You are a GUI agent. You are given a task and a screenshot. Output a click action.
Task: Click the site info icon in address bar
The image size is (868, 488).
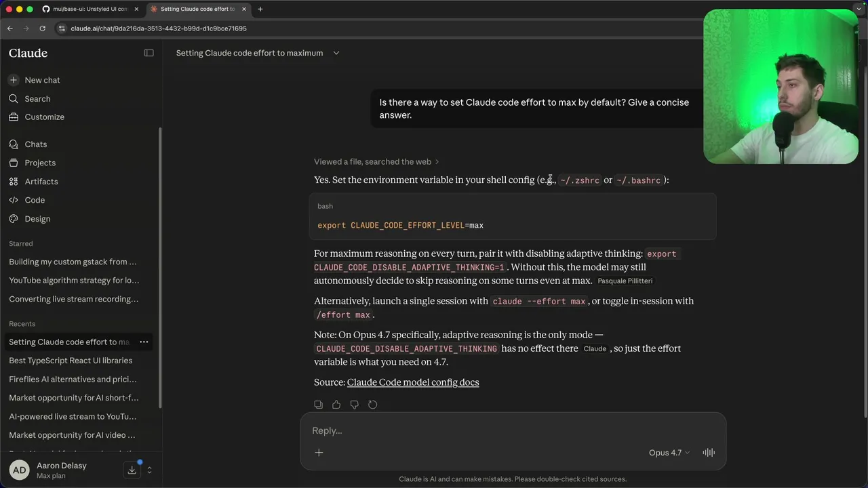[x=62, y=28]
